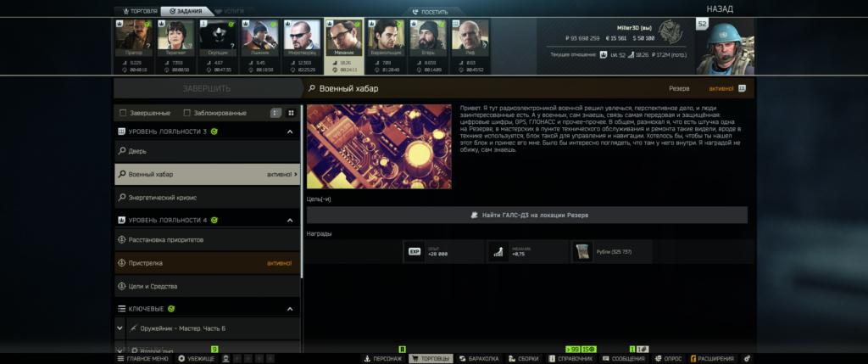Open the Персонаж character screen
Viewport: 868px width, 364px height.
(x=382, y=359)
